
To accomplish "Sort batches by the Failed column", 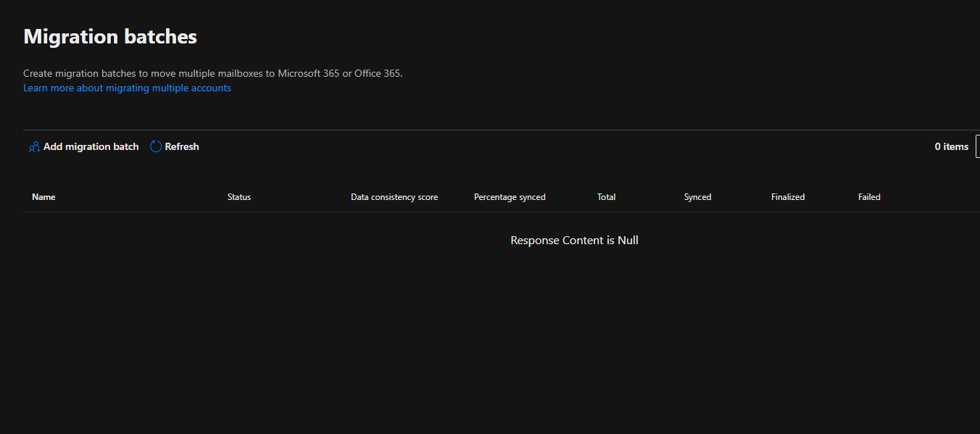I will (869, 196).
